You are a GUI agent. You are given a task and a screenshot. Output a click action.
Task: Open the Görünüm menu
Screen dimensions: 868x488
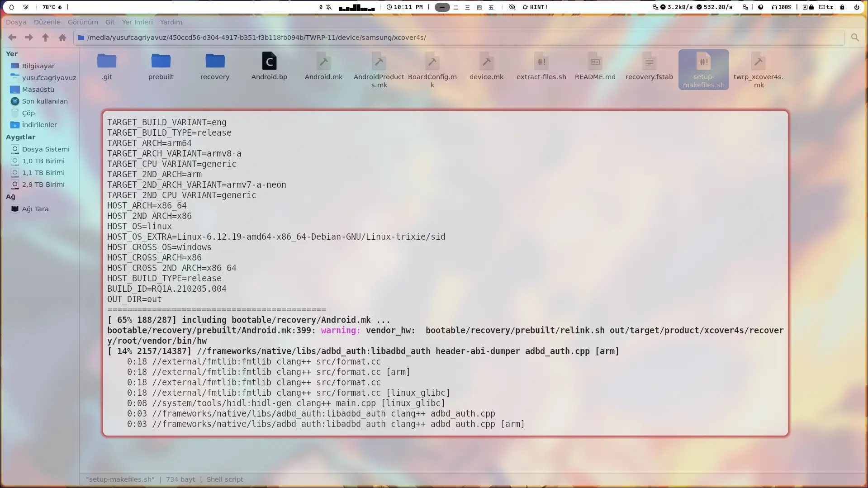(83, 22)
